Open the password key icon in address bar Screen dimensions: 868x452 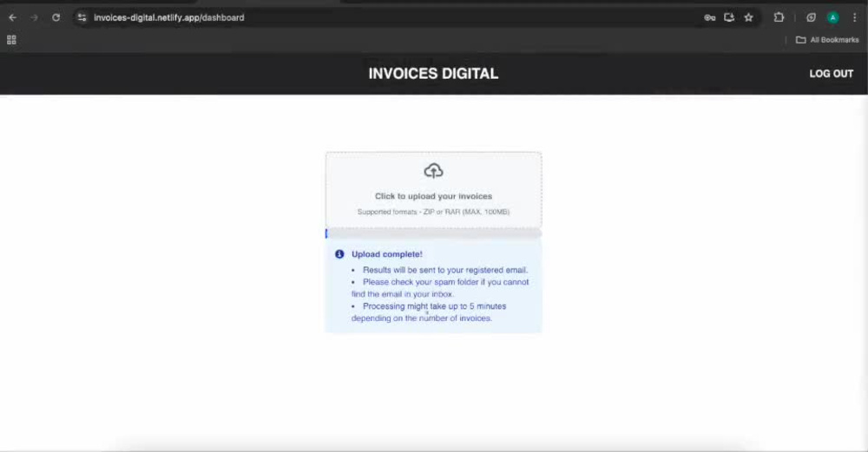[710, 17]
